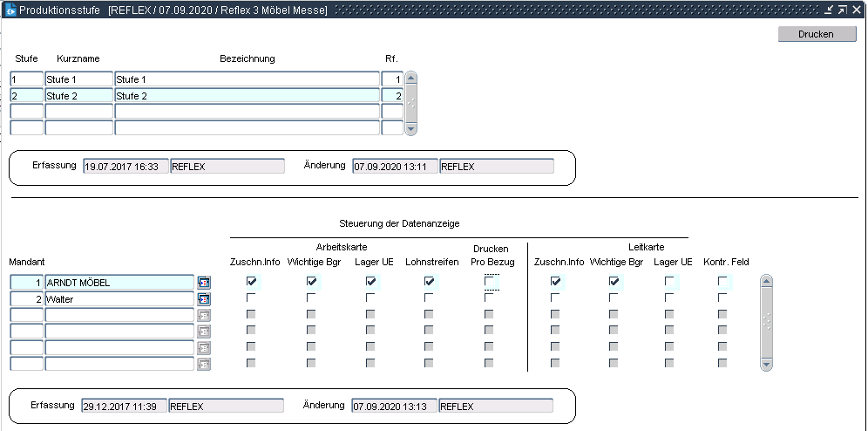The width and height of the screenshot is (868, 431).
Task: Select the Kurzname field containing Stufe 2
Action: coord(78,96)
